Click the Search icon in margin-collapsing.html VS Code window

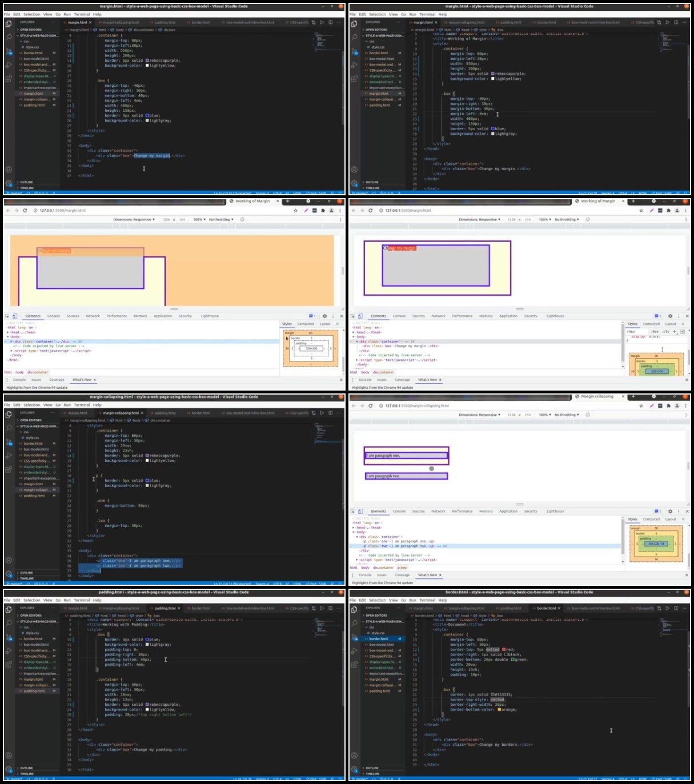9,428
